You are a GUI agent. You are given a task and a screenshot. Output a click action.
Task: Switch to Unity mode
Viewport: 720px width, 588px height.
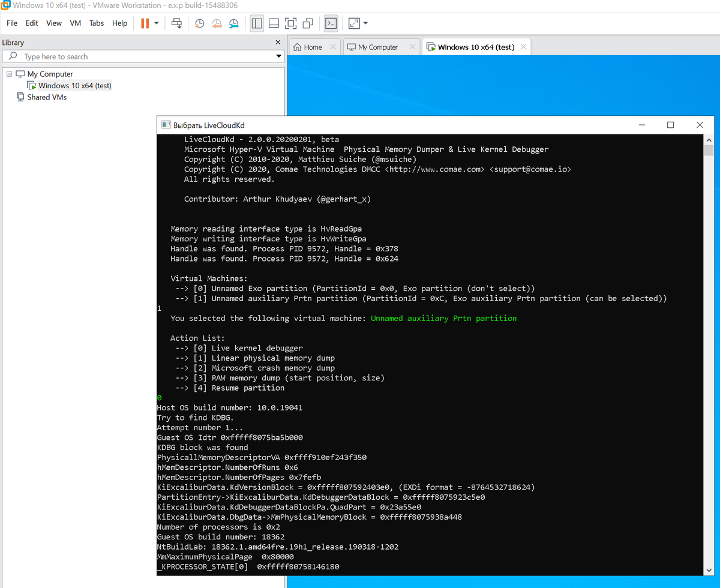click(308, 23)
